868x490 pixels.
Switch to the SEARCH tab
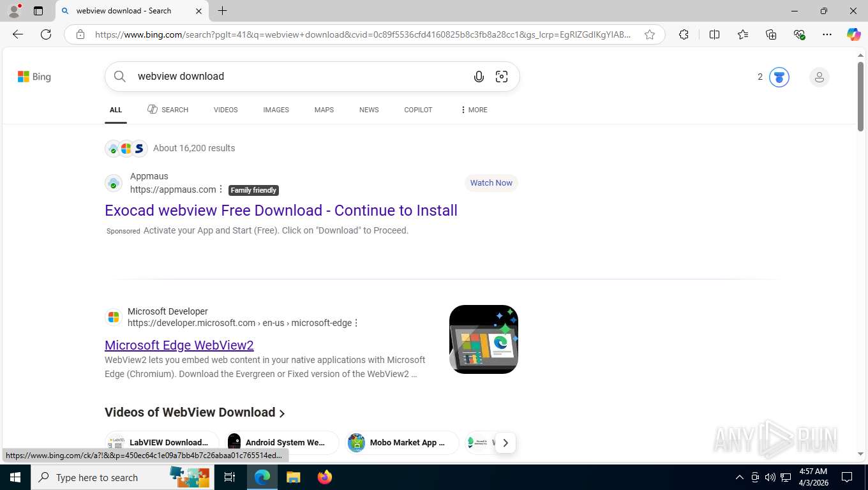tap(168, 110)
